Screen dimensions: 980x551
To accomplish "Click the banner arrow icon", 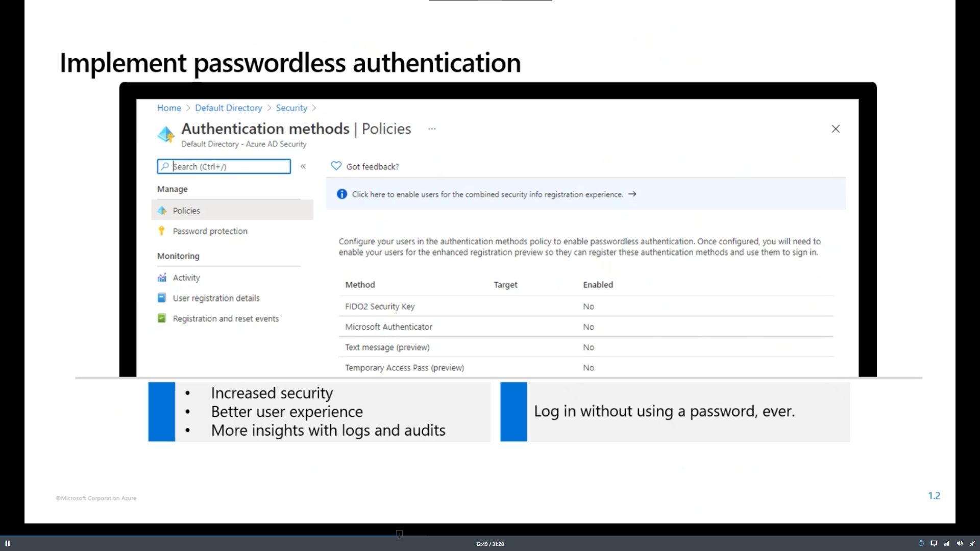I will click(632, 194).
